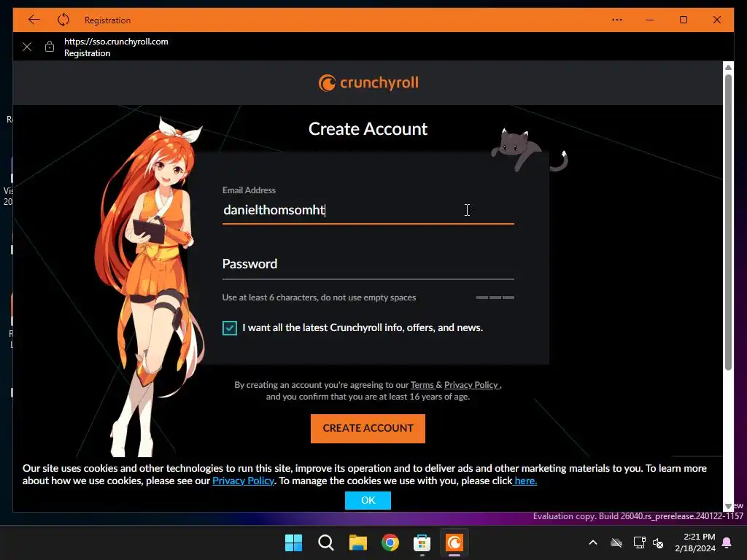The image size is (747, 560).
Task: Click the scrollbar down arrow
Action: point(728,506)
